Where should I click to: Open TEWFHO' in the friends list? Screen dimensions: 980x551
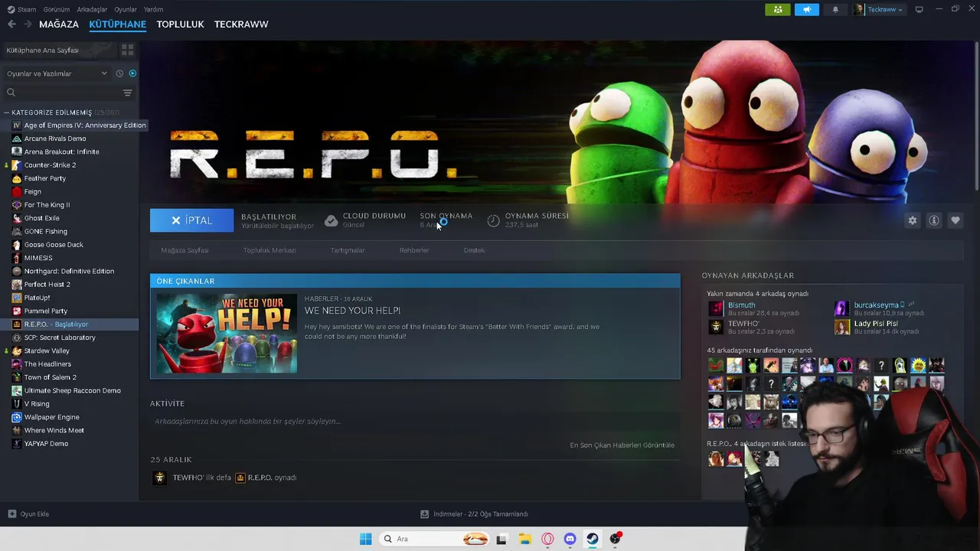(x=743, y=324)
